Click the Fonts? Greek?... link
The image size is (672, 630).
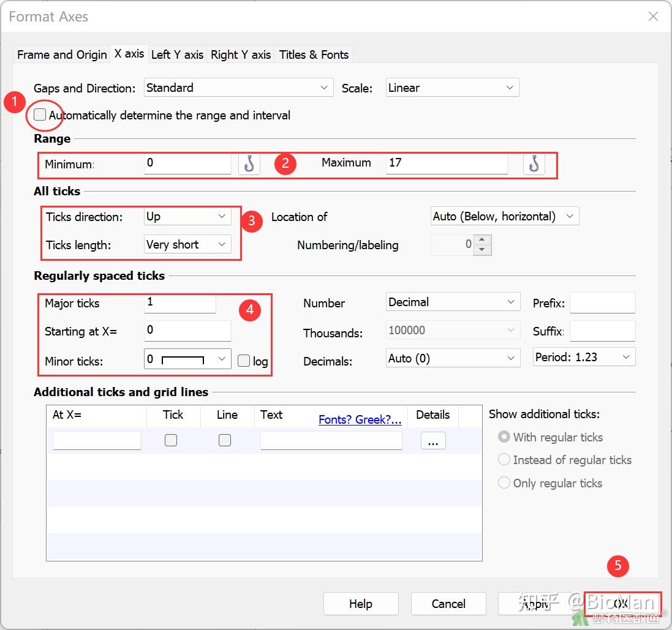click(360, 419)
